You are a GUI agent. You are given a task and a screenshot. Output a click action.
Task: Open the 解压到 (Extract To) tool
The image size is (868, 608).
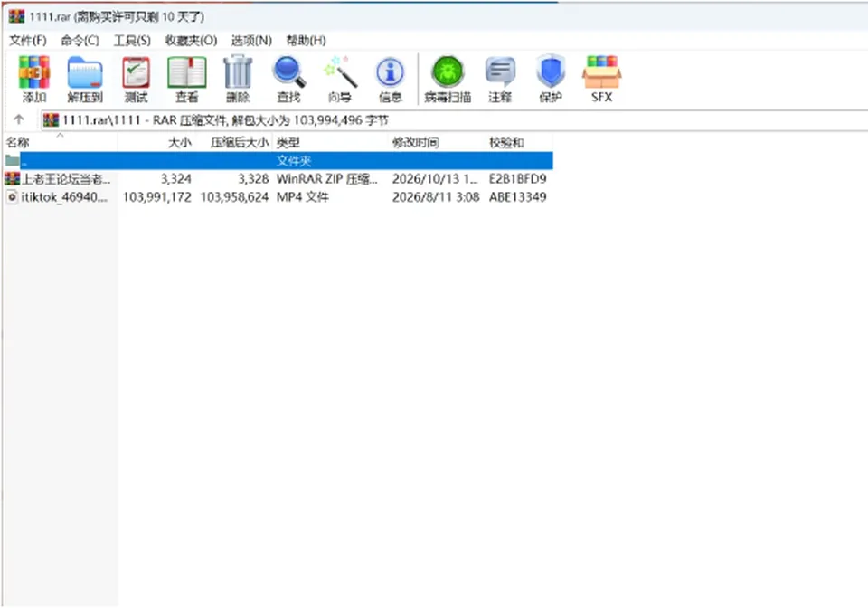pyautogui.click(x=85, y=80)
